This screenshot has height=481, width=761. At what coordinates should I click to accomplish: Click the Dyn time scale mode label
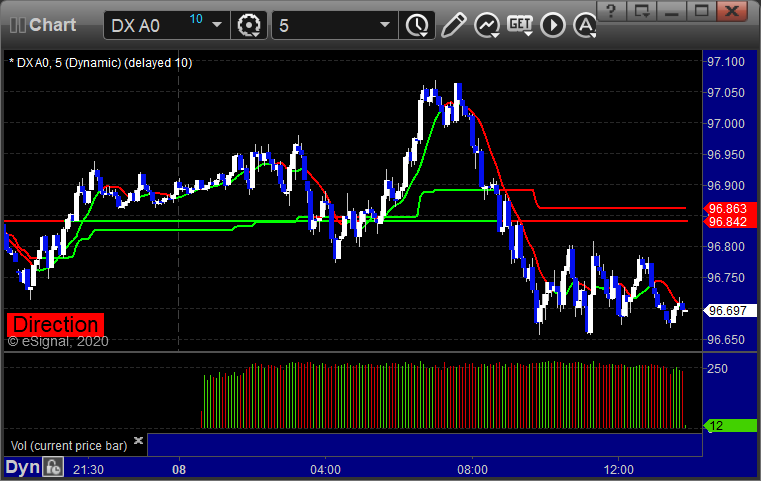pyautogui.click(x=22, y=467)
